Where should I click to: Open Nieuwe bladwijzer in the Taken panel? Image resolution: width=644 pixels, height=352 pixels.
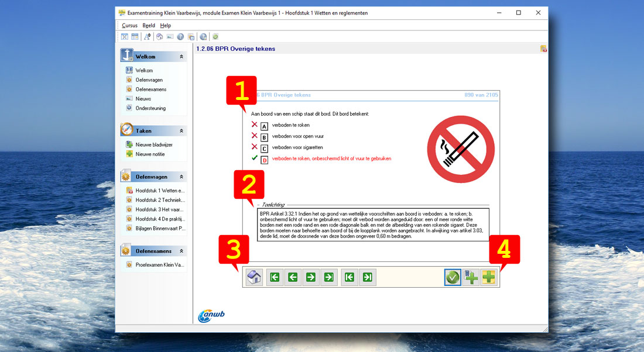click(x=153, y=144)
